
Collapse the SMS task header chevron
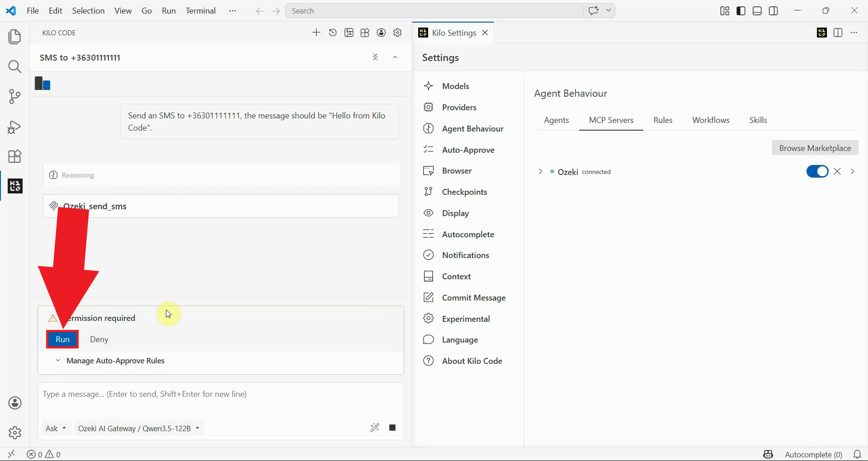(395, 57)
